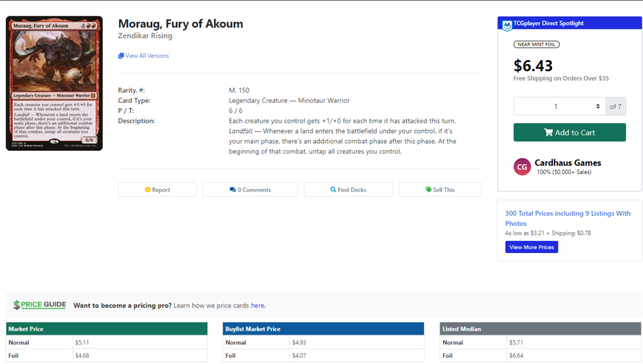Click the Market Price table header
643x364 pixels.
point(107,329)
